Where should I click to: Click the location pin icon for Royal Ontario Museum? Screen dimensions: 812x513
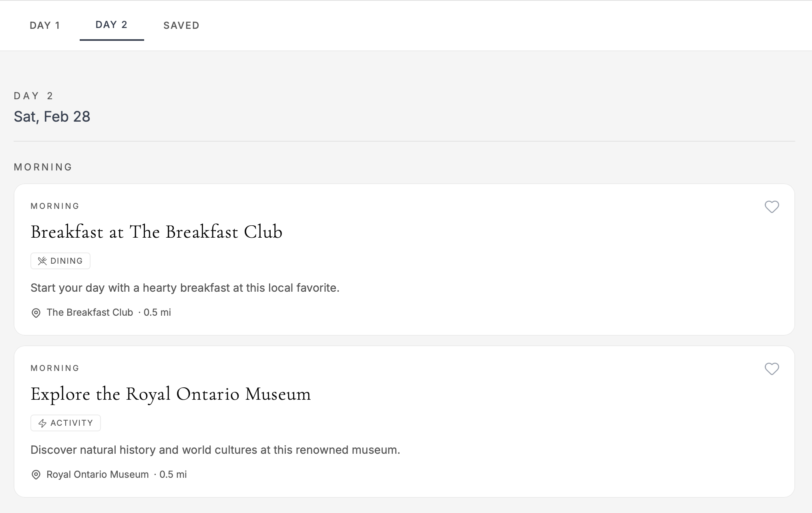[36, 475]
